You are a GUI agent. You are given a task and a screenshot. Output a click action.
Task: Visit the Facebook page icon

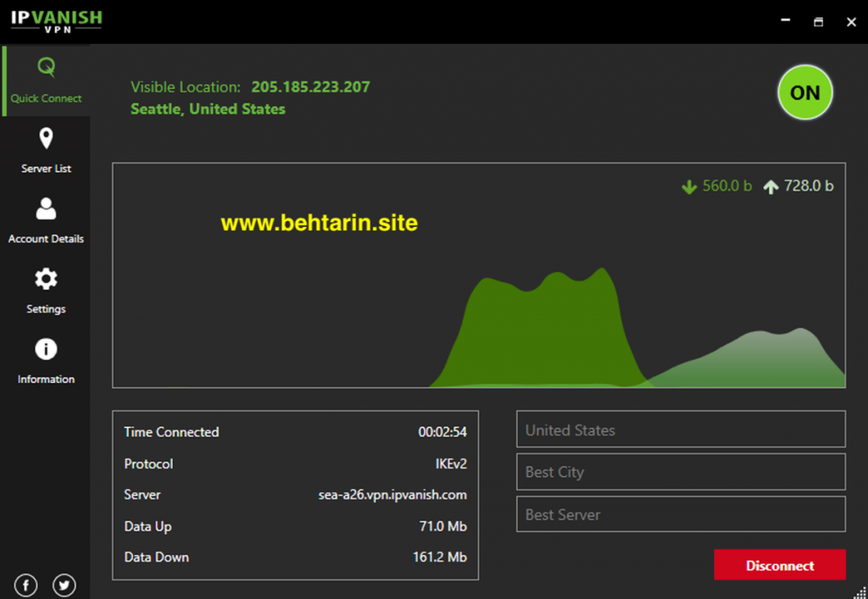pyautogui.click(x=26, y=585)
